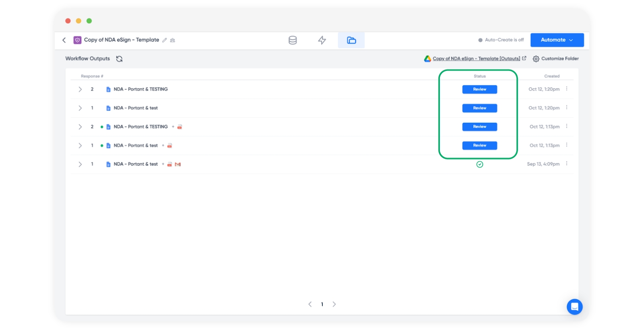Open the Automate dropdown button
Screen dimensions: 644x331
[557, 40]
